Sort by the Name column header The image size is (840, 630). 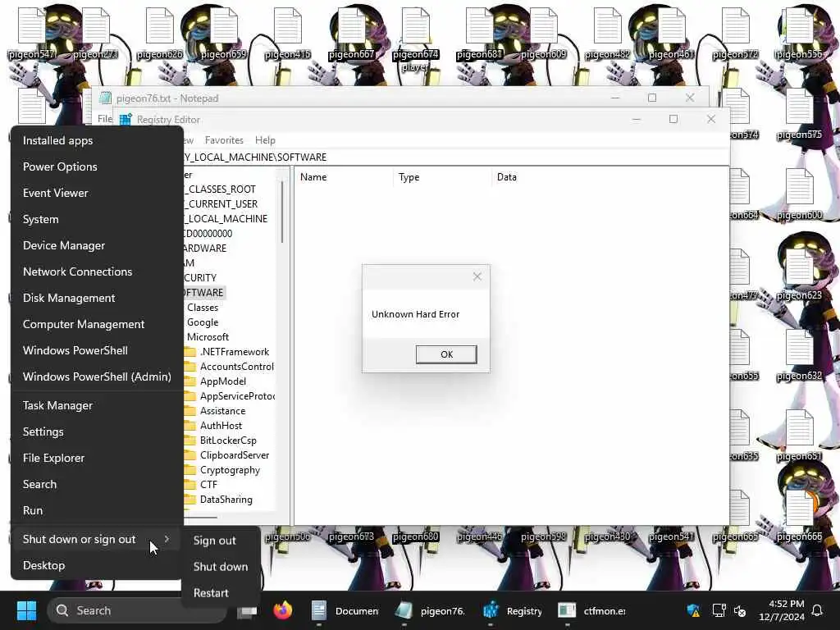click(343, 177)
